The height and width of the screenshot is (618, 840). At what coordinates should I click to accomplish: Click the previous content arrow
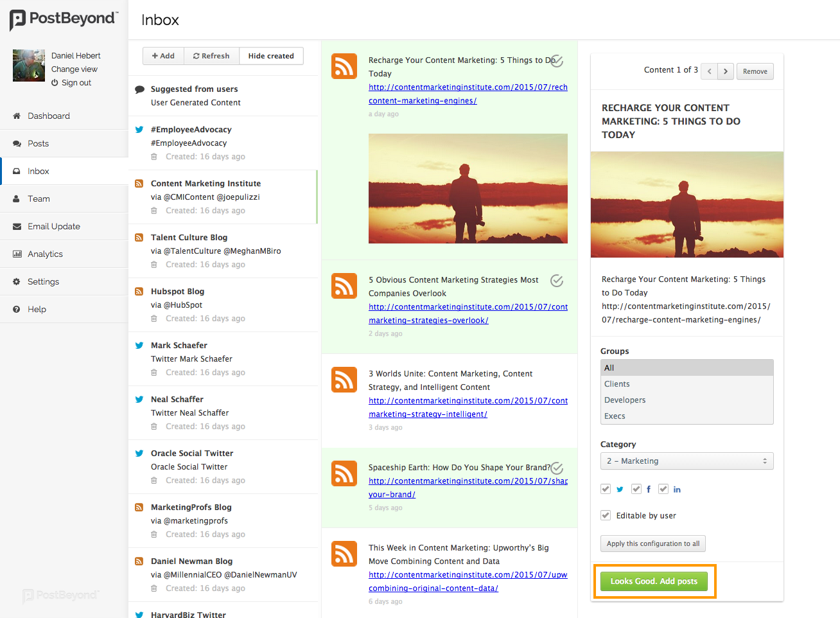709,71
